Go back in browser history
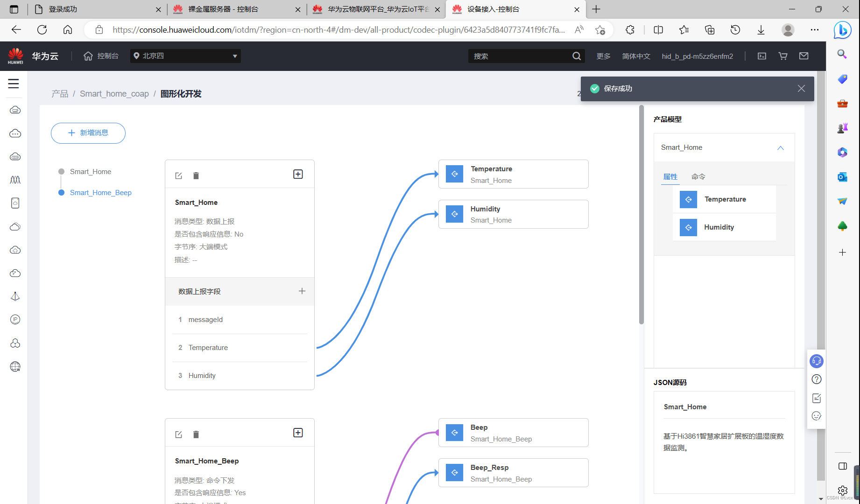 (16, 30)
